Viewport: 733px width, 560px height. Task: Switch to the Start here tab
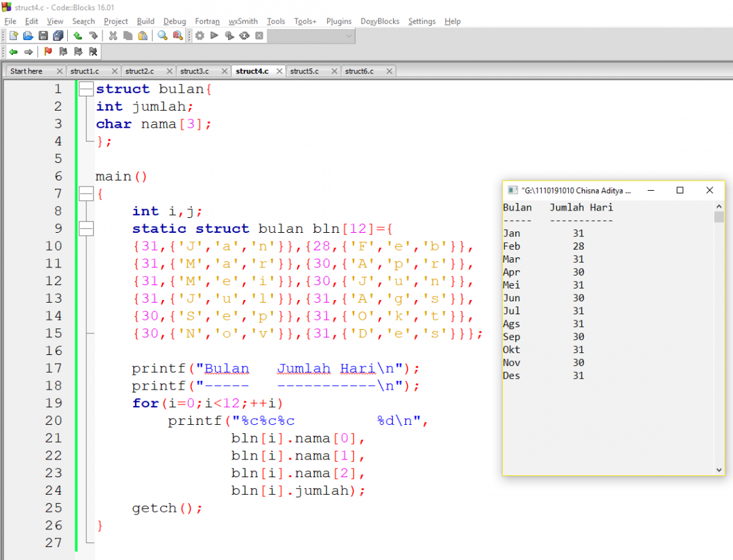click(26, 71)
